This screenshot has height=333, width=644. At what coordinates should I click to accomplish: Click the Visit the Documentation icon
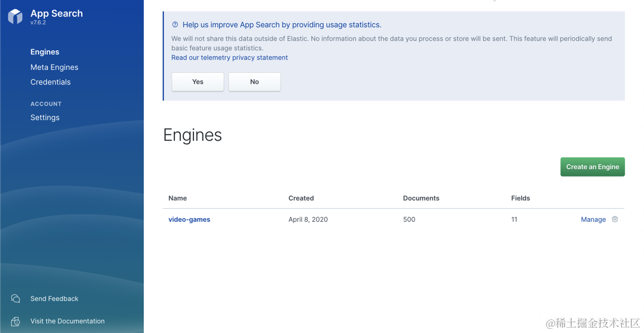pos(15,321)
